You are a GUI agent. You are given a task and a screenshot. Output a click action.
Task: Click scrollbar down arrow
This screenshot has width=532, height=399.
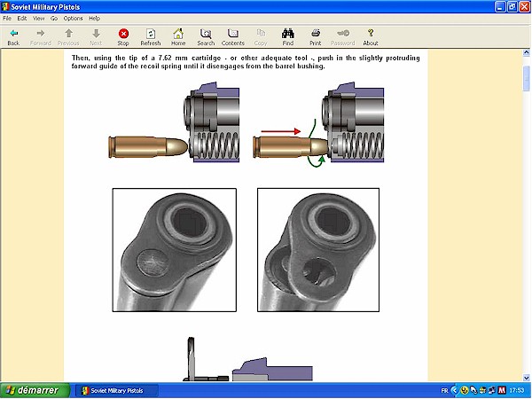pyautogui.click(x=526, y=378)
